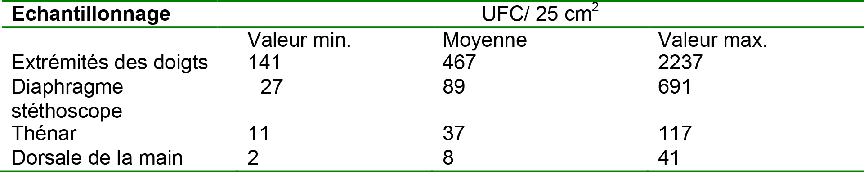This screenshot has height=180, width=868.
Task: Click mean value 467
Action: coord(459,62)
